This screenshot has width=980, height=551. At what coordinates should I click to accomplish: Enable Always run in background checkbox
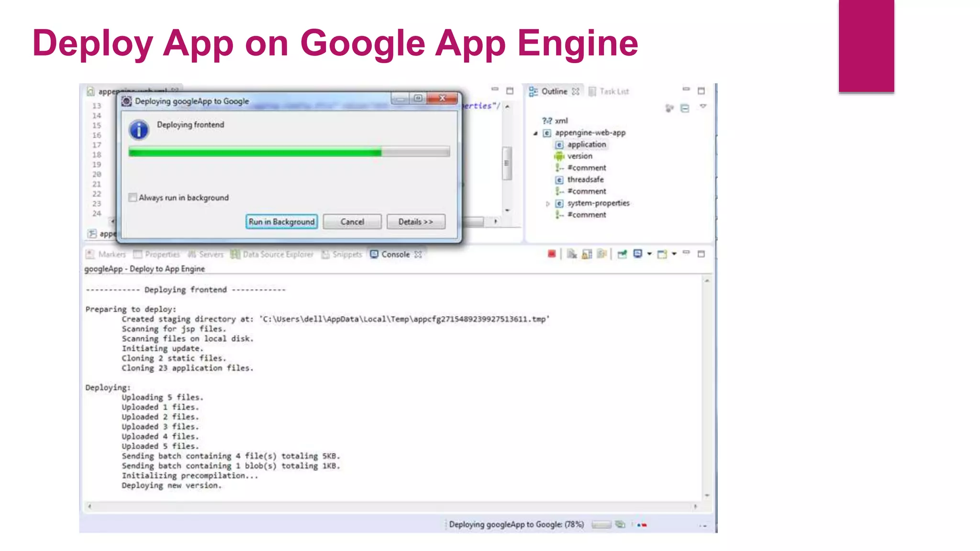pos(133,198)
